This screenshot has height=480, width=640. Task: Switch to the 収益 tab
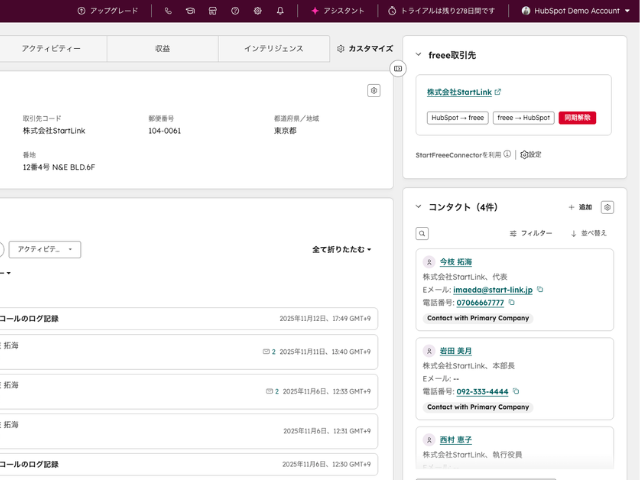click(x=162, y=49)
